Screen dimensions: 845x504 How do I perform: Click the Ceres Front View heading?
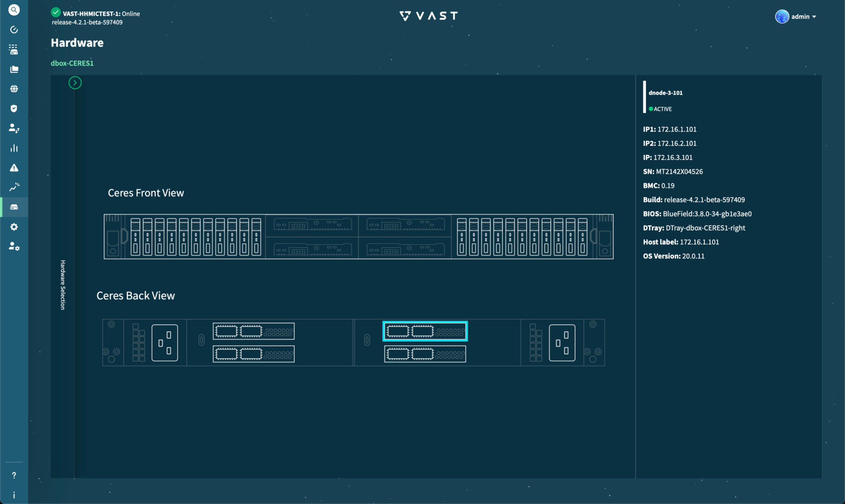(146, 193)
